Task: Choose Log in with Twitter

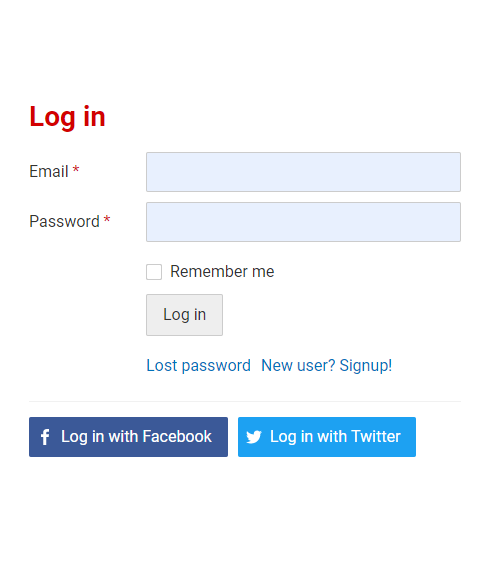Action: coord(327,437)
